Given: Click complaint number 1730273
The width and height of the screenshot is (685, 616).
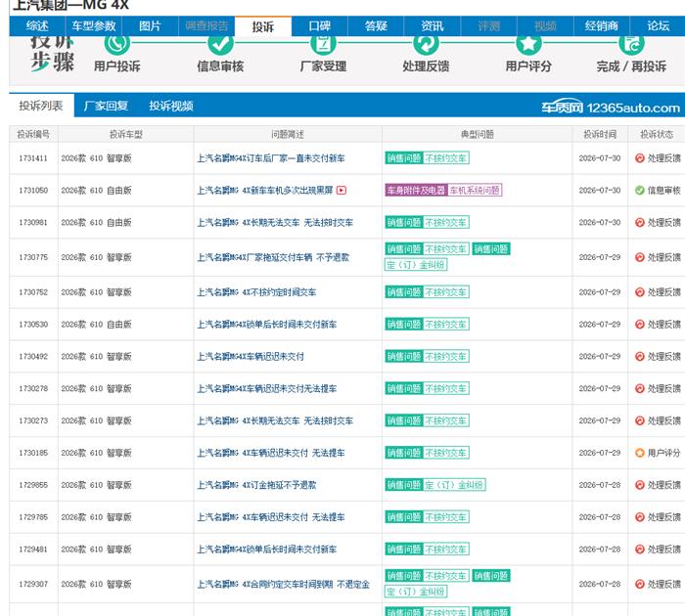Looking at the screenshot, I should pyautogui.click(x=33, y=420).
